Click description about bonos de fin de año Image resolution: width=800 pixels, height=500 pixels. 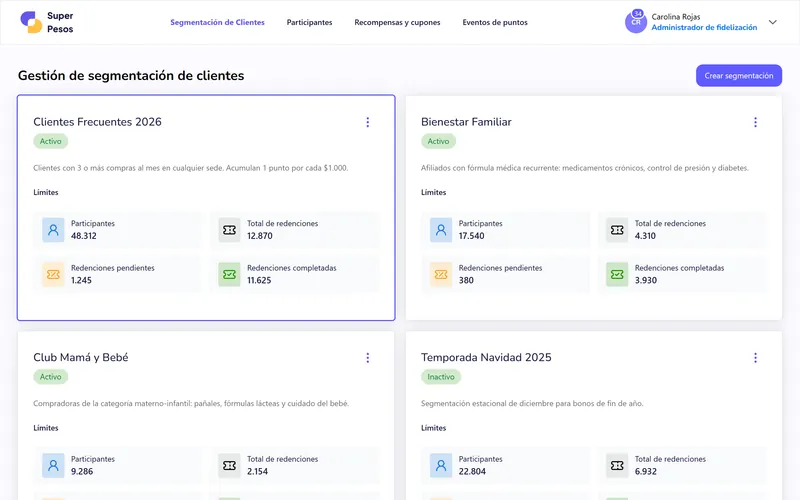tap(532, 404)
